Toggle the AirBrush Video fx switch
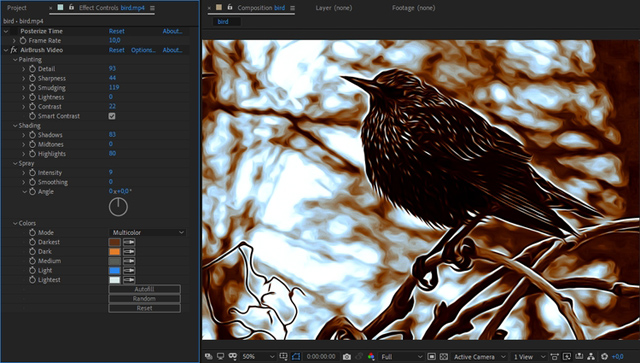 (x=13, y=50)
